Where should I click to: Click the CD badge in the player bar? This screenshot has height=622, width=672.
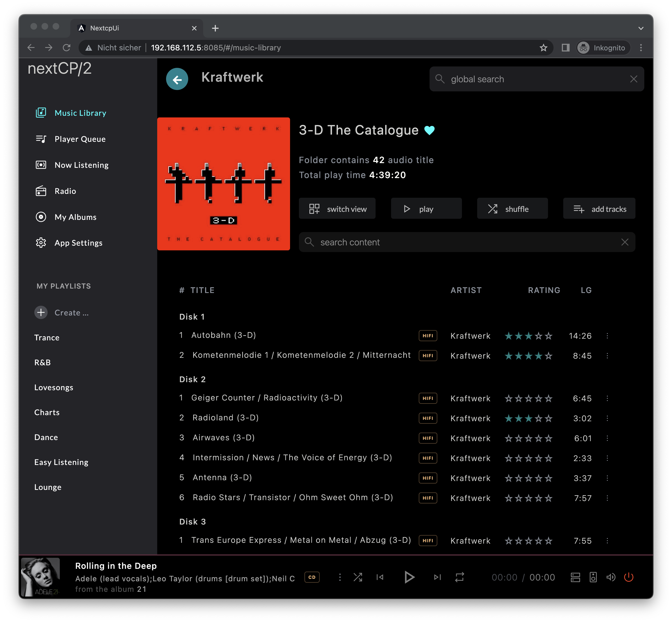pyautogui.click(x=312, y=577)
